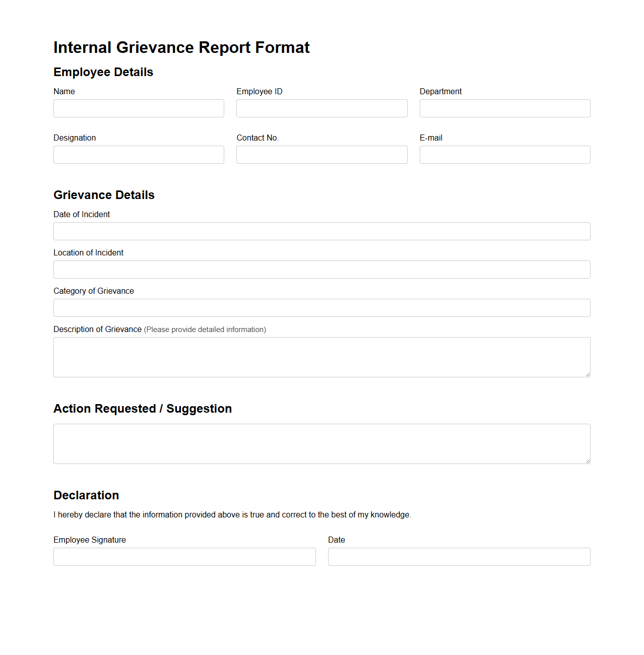Click the Employee Details heading
Image resolution: width=644 pixels, height=655 pixels.
(103, 72)
